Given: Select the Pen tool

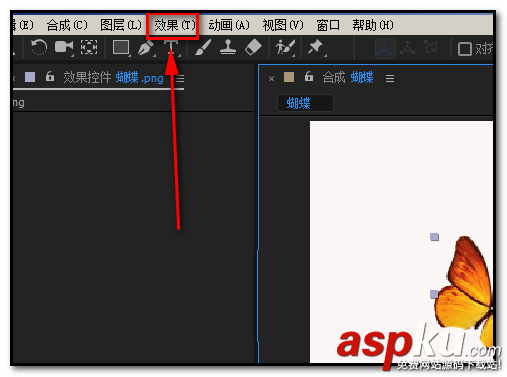Looking at the screenshot, I should point(146,48).
